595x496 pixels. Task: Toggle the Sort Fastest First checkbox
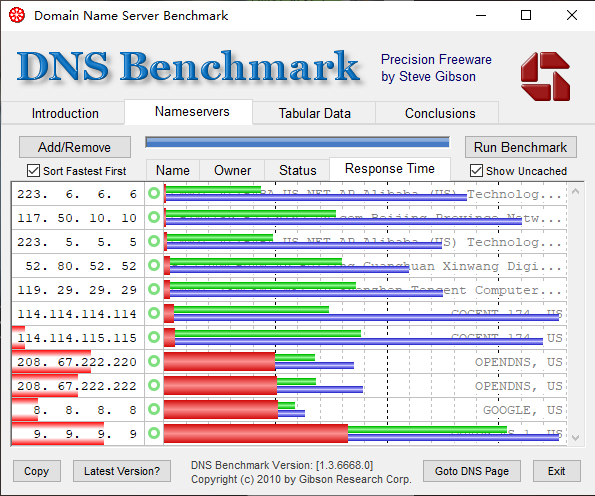pos(33,171)
